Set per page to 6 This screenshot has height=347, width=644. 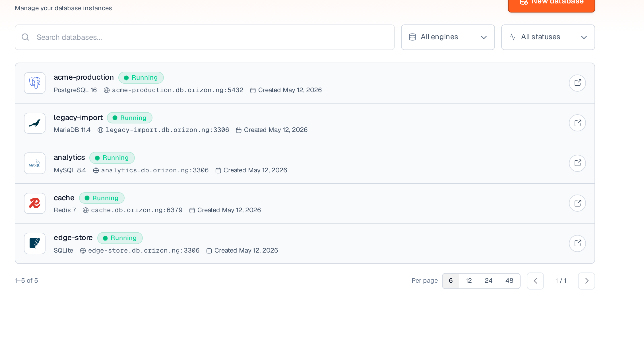tap(451, 281)
